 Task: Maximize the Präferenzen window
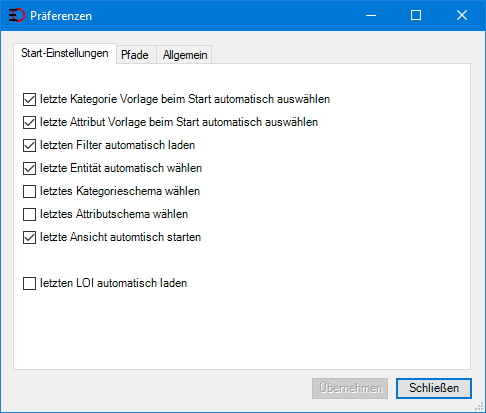tap(416, 15)
